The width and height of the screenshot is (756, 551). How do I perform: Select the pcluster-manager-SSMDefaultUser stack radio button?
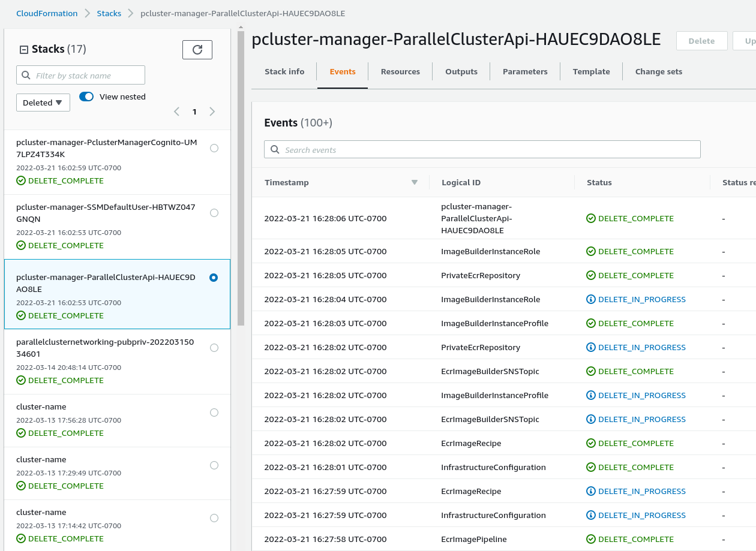coord(214,213)
